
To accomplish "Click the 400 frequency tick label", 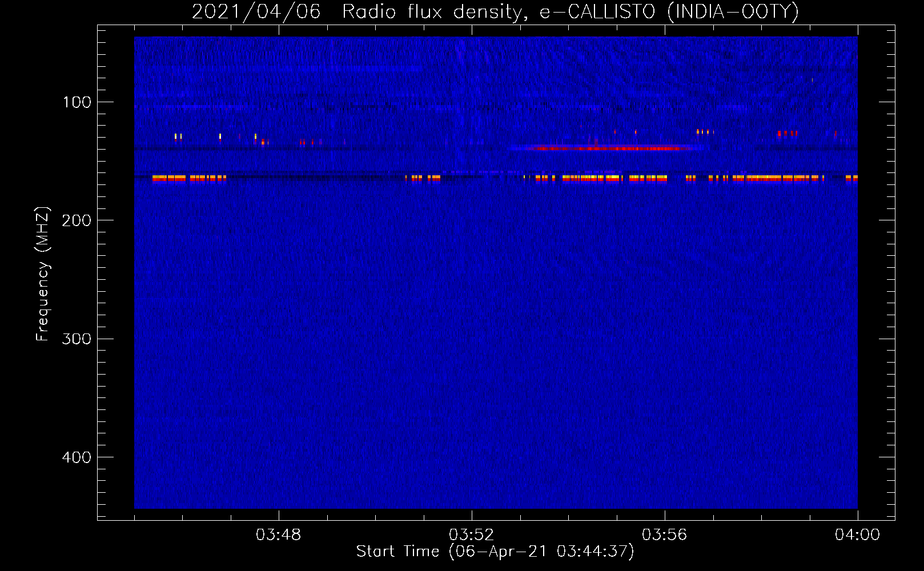I will point(77,457).
